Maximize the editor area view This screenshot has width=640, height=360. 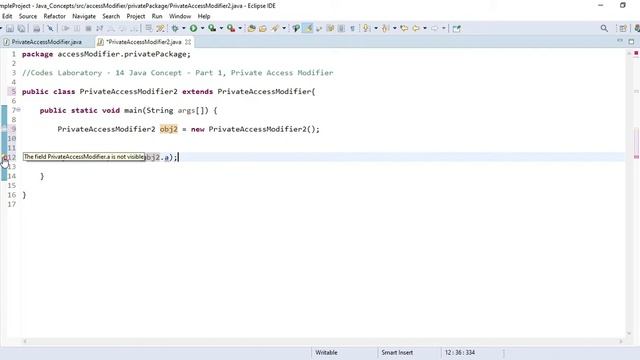tap(631, 41)
